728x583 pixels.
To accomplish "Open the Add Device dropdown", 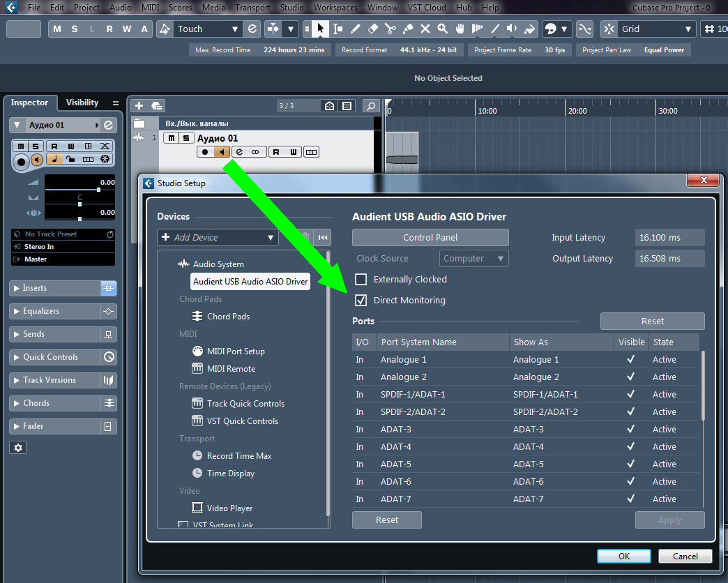I will point(218,238).
